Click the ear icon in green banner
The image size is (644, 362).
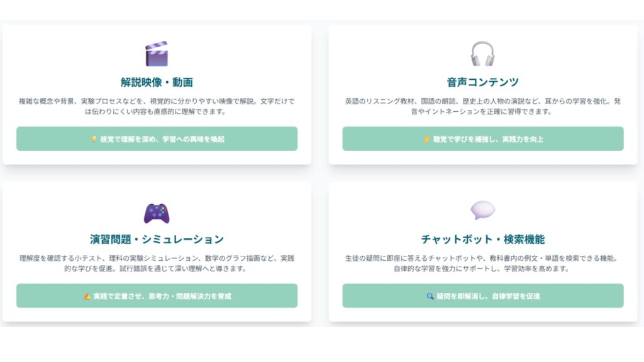click(427, 139)
